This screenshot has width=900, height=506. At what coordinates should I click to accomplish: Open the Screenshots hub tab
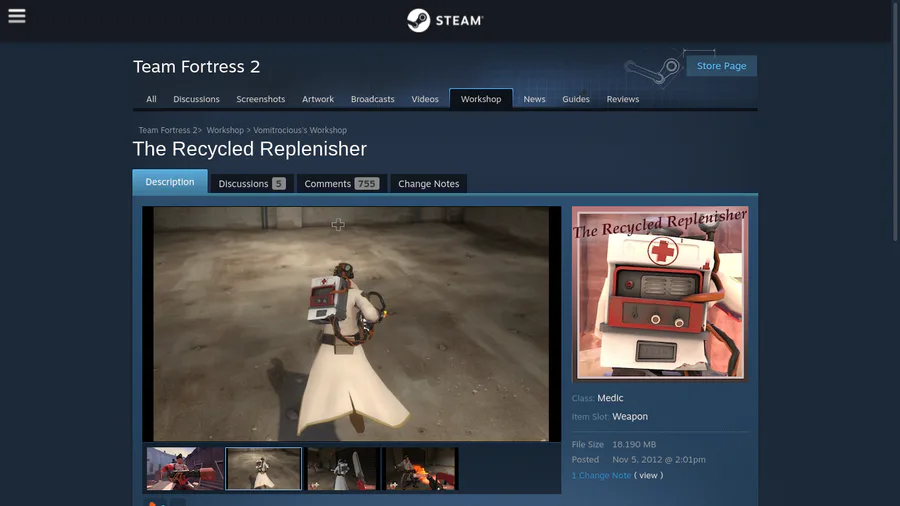point(261,99)
